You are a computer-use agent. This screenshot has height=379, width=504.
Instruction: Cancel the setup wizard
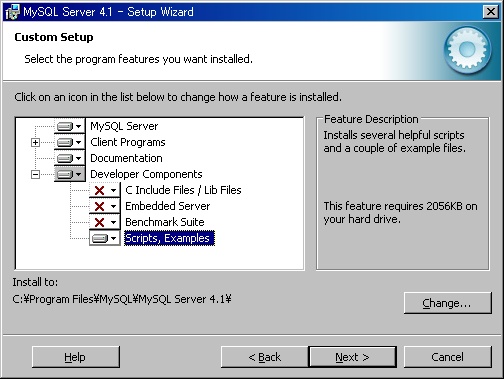[x=448, y=357]
